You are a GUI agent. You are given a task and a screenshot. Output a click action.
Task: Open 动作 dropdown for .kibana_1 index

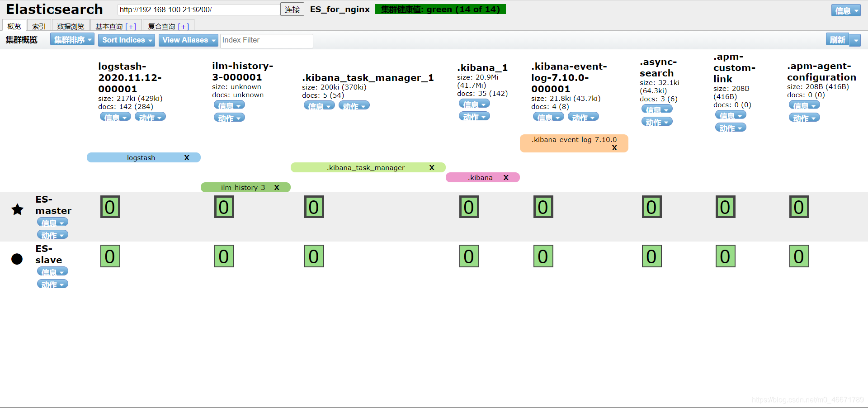click(474, 117)
